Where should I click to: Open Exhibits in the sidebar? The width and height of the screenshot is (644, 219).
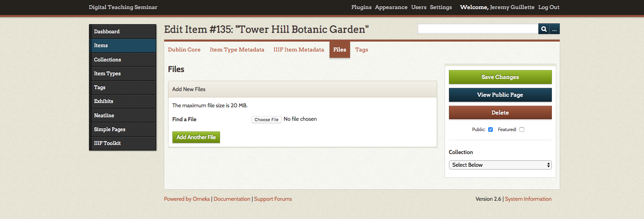123,101
